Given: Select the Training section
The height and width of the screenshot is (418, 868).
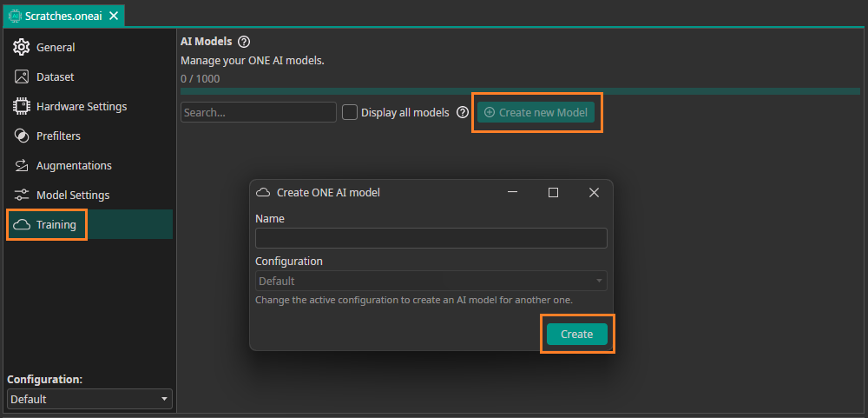Looking at the screenshot, I should 89,224.
